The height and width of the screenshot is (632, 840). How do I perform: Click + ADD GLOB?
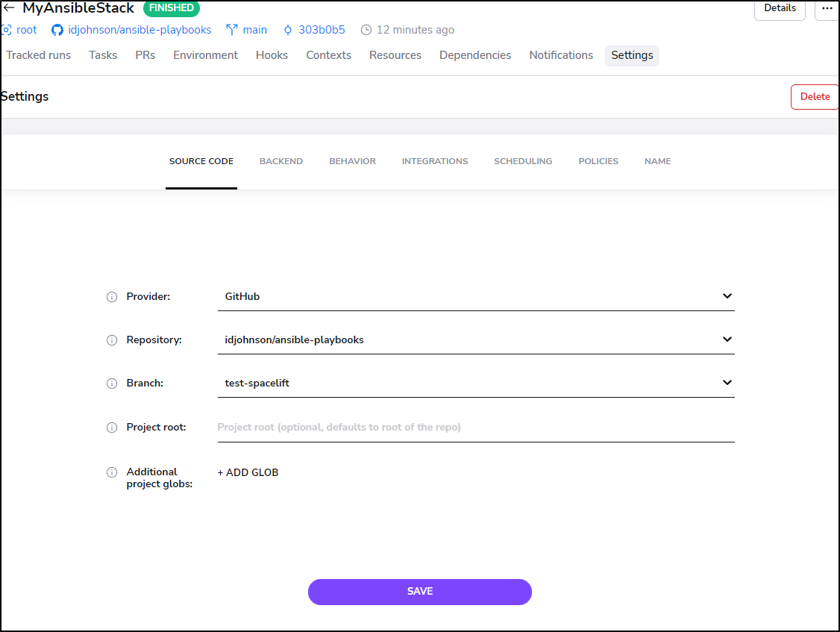[x=248, y=472]
